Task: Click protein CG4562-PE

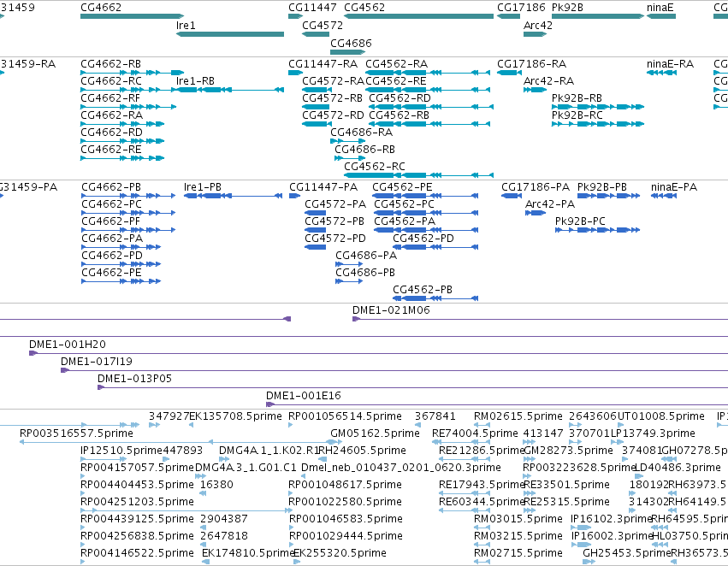Action: tap(403, 187)
